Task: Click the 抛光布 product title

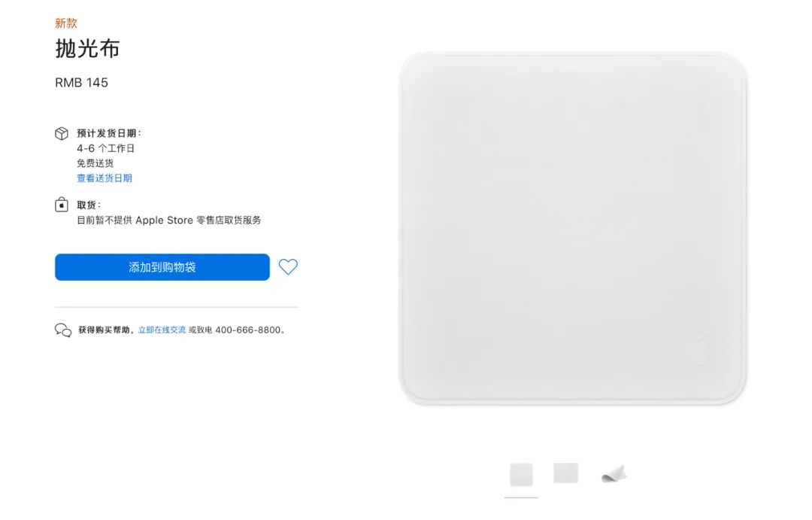Action: tap(87, 49)
